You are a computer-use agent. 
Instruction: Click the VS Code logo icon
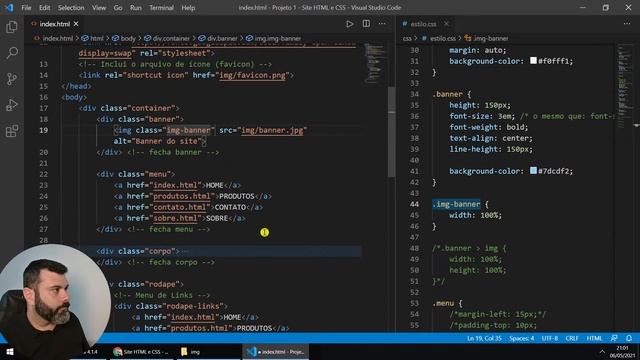point(9,7)
